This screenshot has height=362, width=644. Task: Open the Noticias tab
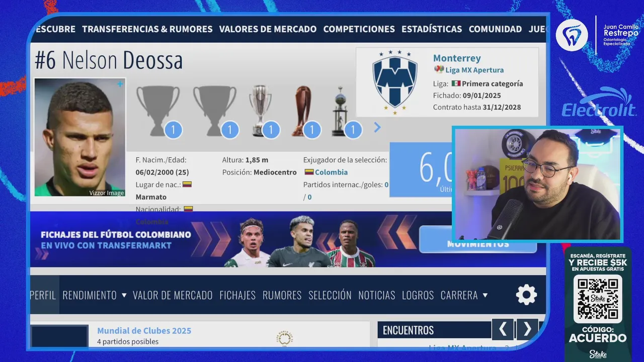377,295
